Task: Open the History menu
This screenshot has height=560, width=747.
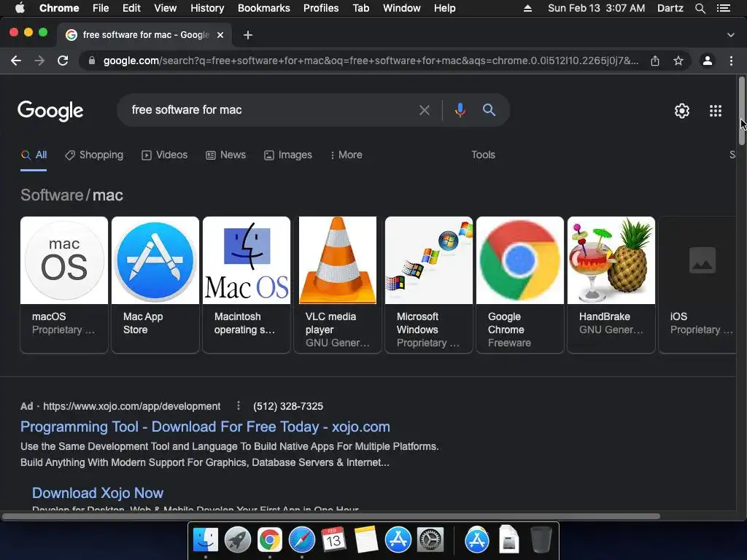Action: (207, 8)
